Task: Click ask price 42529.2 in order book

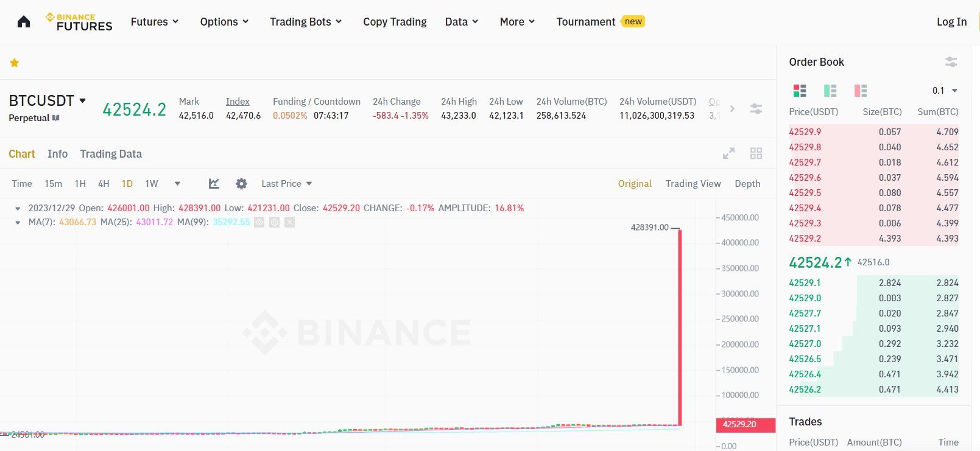Action: 805,239
